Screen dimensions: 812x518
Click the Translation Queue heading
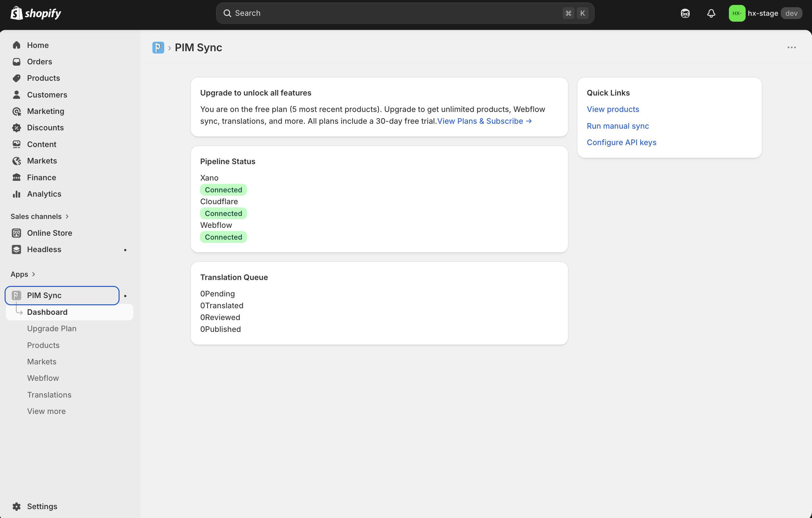click(234, 277)
